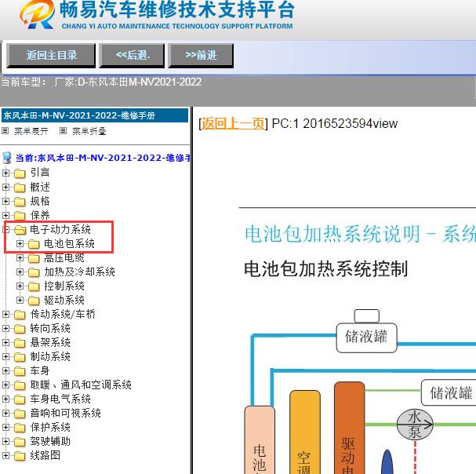Expand the 电池包系统 subfolder
The height and width of the screenshot is (474, 476).
(x=20, y=244)
